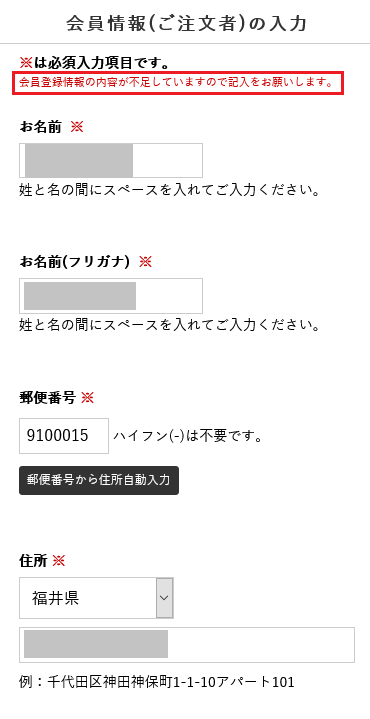Click the ※は必須入力項目です notice
The width and height of the screenshot is (370, 719).
(x=95, y=61)
